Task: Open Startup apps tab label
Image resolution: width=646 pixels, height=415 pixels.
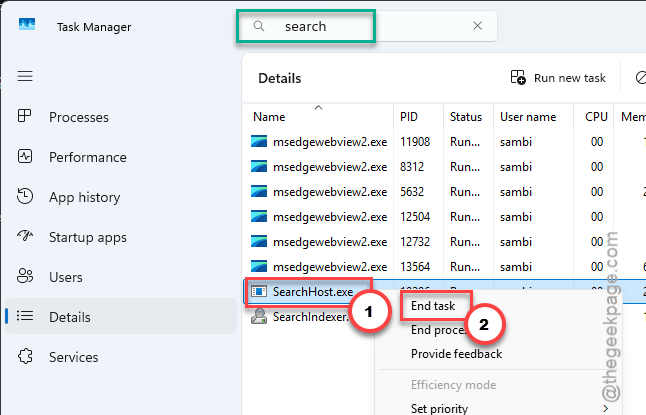Action: click(x=88, y=238)
